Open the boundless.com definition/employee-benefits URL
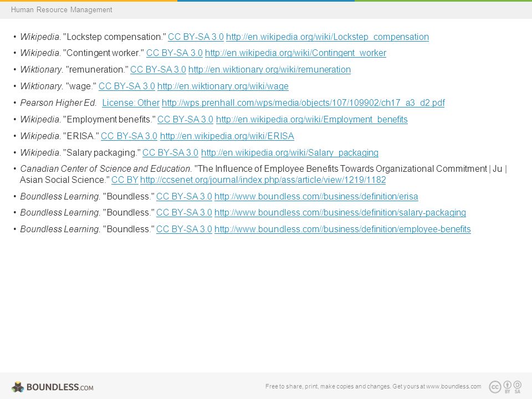 pyautogui.click(x=342, y=229)
